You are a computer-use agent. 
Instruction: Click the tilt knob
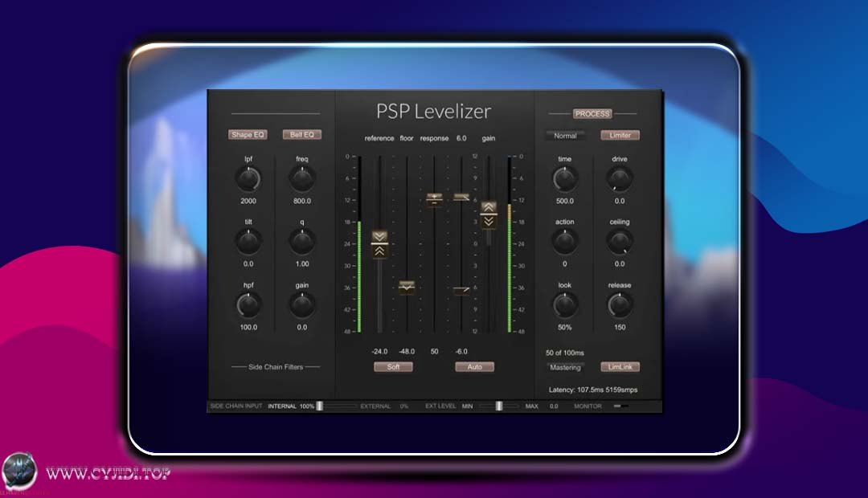[x=248, y=242]
